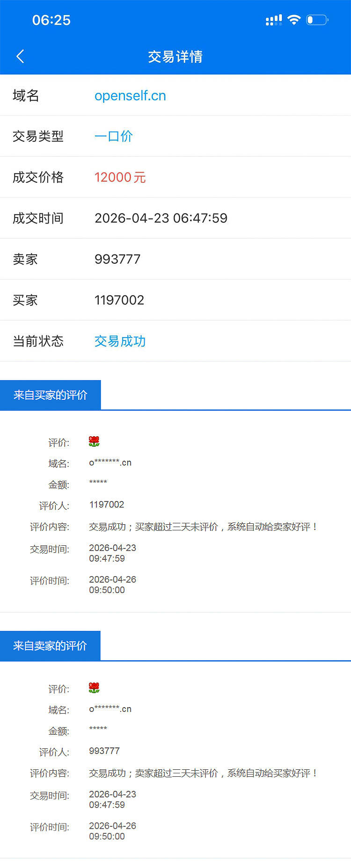Tap the deal time 2026-04-23 06:47:59

coord(161,218)
